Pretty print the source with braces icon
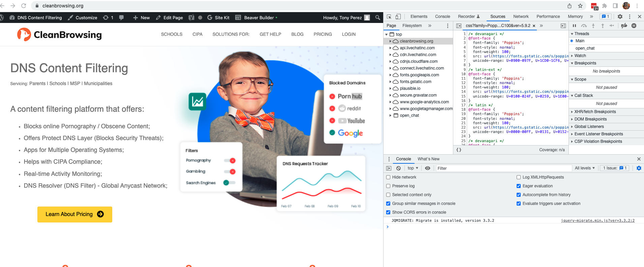Screen dimensions: 644x267 [459, 150]
